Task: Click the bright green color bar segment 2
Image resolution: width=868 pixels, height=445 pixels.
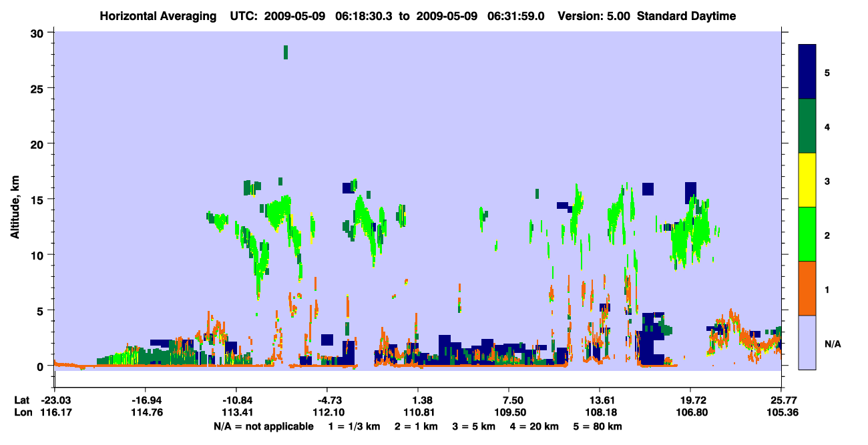Action: point(807,234)
